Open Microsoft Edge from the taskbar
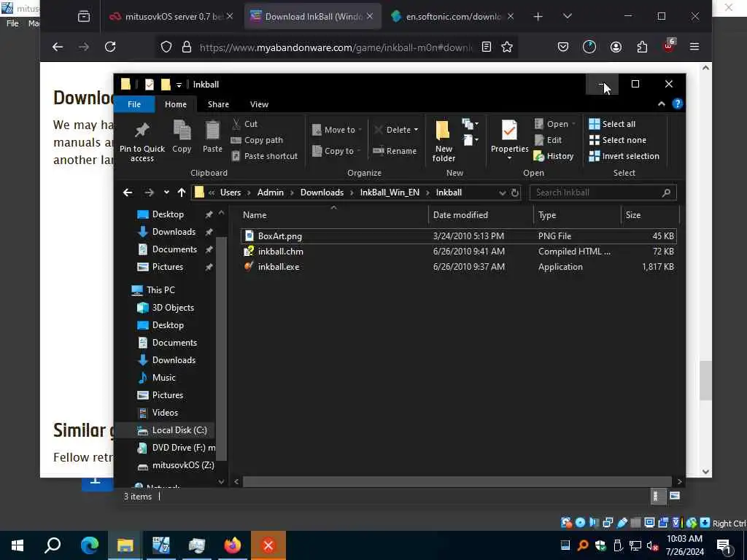Viewport: 747px width, 560px height. [x=90, y=545]
